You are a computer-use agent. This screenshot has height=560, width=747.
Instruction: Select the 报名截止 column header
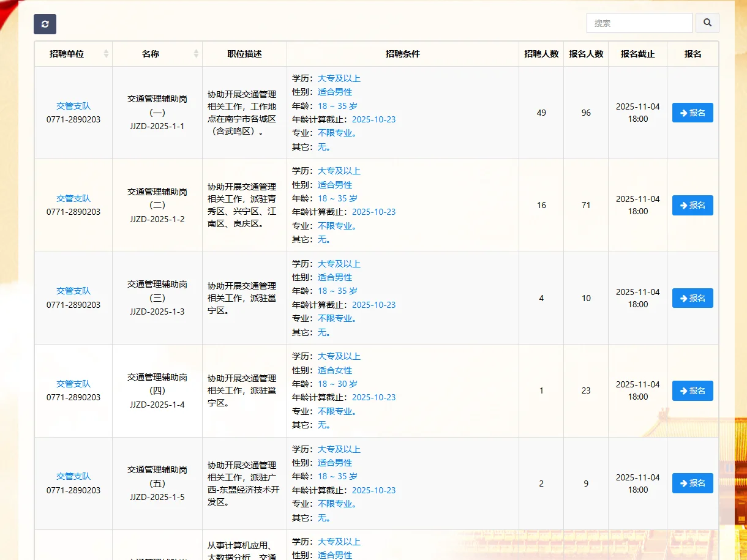pos(637,53)
